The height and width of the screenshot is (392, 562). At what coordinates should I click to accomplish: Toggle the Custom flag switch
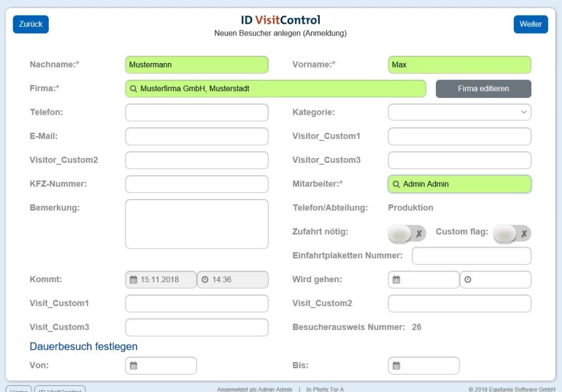(x=511, y=233)
